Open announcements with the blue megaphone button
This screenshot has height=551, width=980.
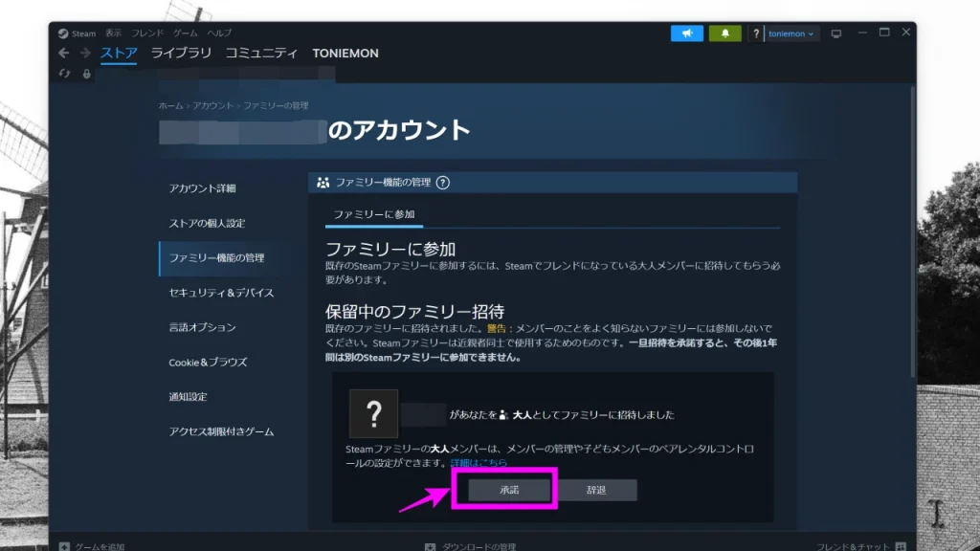[687, 33]
